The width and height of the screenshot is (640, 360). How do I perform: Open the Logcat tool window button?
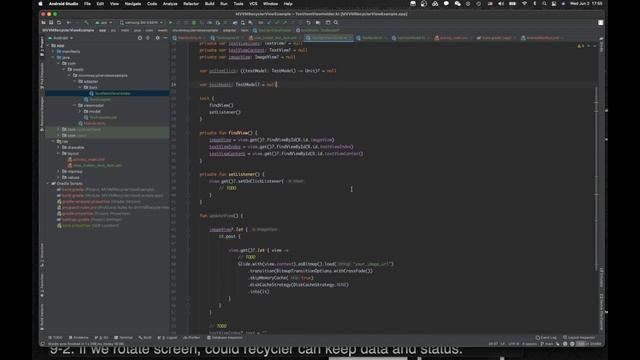point(169,338)
